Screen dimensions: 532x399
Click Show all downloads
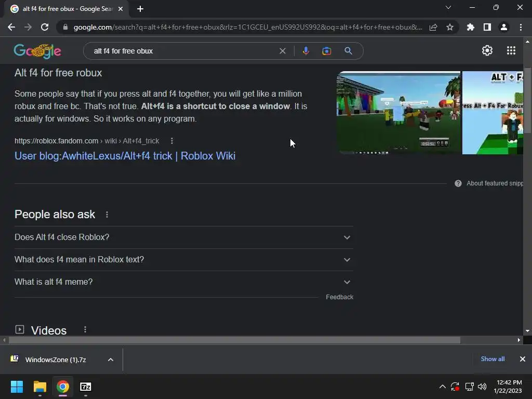(x=493, y=359)
